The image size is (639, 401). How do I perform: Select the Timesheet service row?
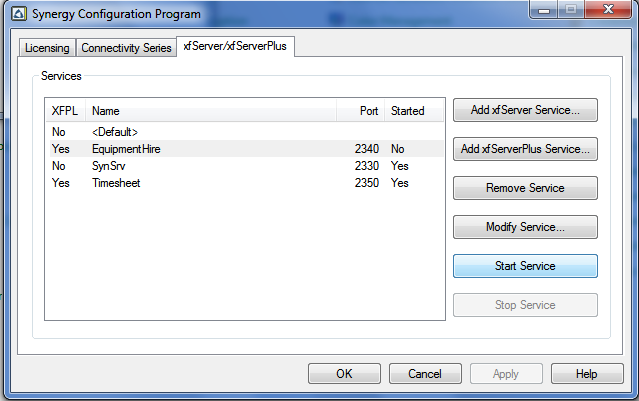click(245, 183)
